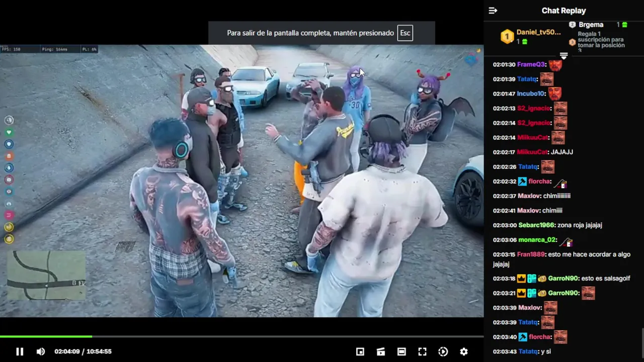Click the green gift icon beside Brgema
This screenshot has width=644, height=362.
(625, 25)
